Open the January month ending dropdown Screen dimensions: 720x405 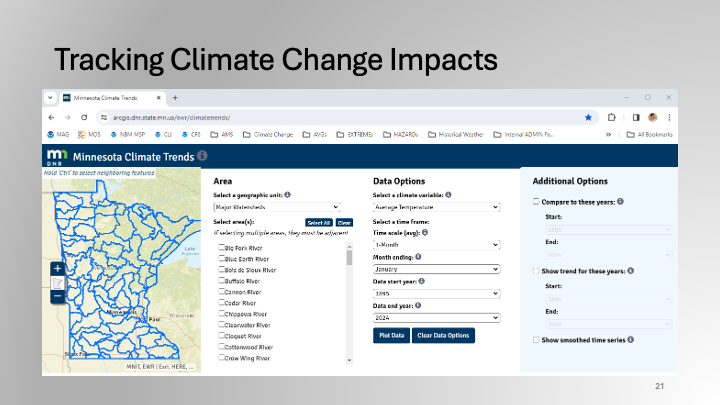click(436, 269)
